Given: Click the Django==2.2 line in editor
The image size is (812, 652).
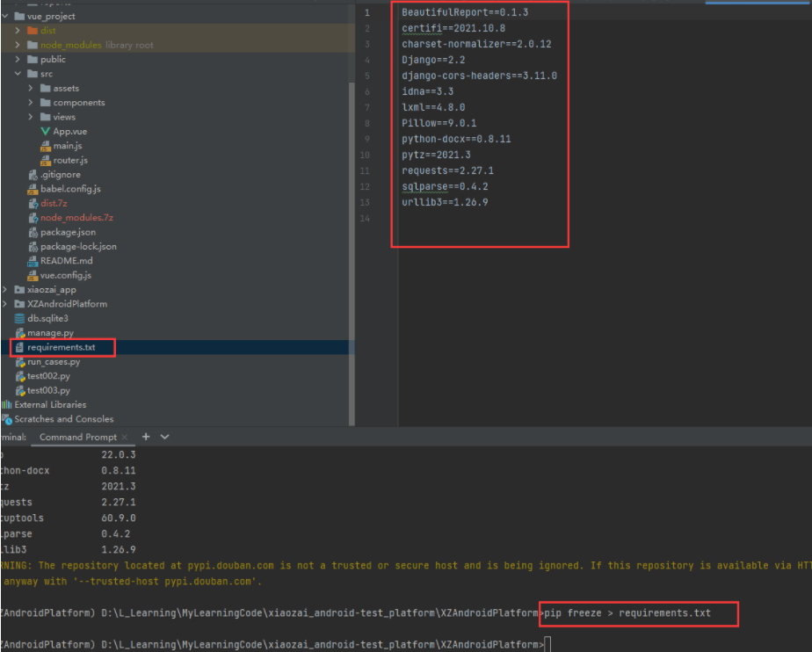Looking at the screenshot, I should pyautogui.click(x=433, y=60).
